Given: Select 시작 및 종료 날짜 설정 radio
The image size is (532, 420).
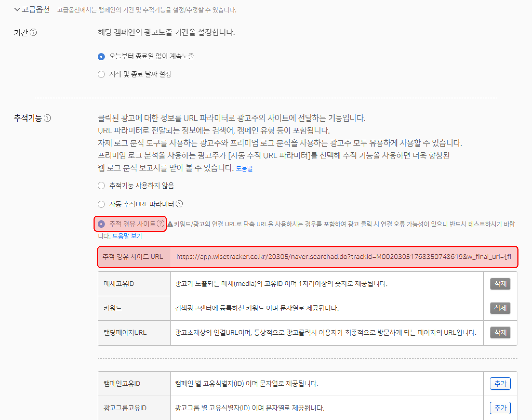Looking at the screenshot, I should (x=101, y=74).
